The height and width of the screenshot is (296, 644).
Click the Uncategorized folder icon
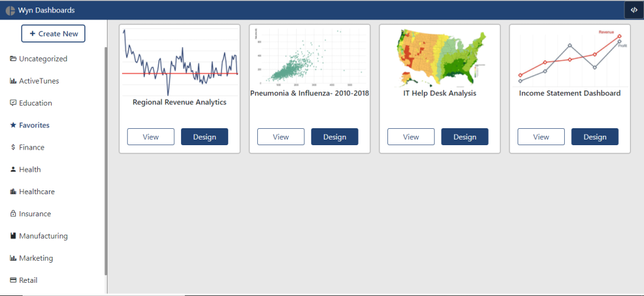coord(13,59)
